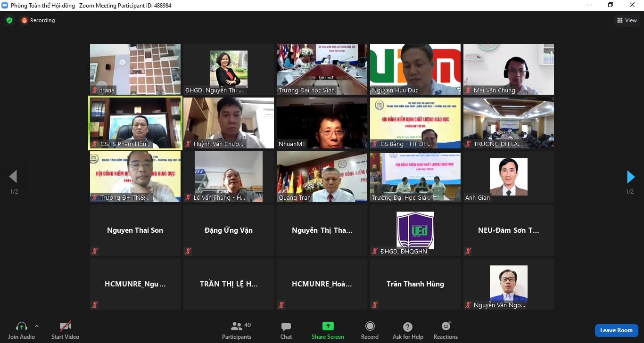Viewport: 644px width, 343px height.
Task: Start recording with the Record icon
Action: (x=370, y=327)
